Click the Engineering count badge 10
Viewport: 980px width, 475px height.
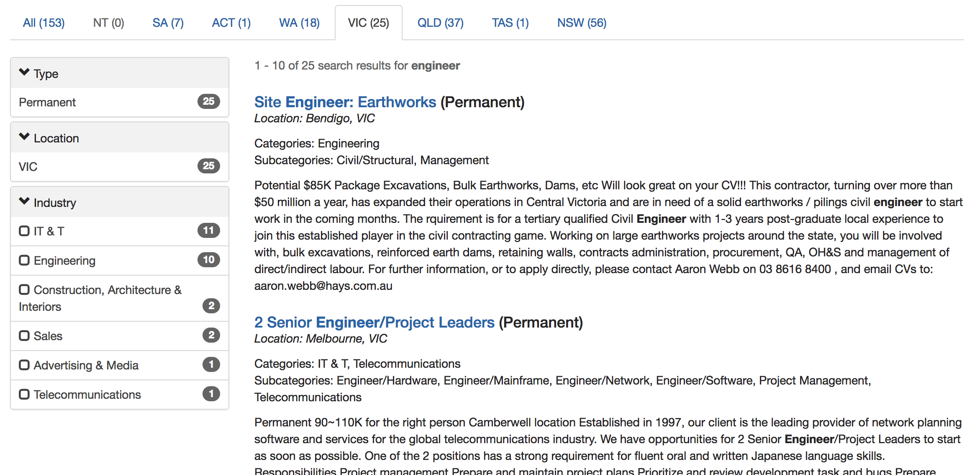coord(208,260)
